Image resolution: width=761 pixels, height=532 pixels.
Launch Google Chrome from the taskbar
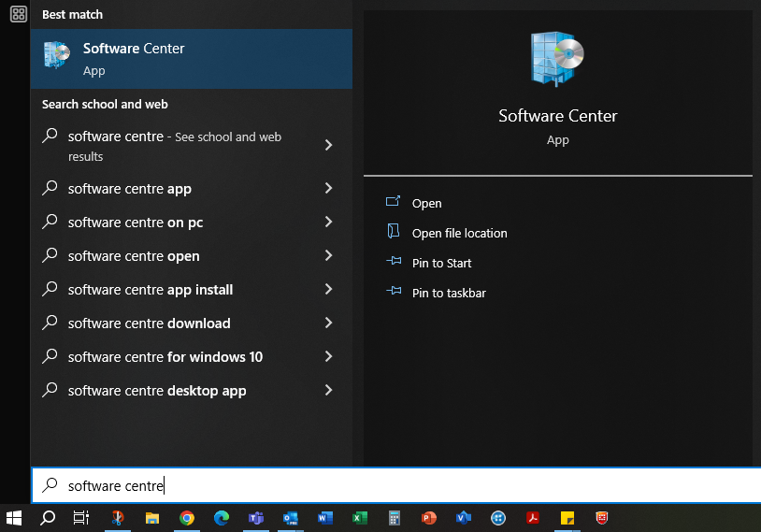pyautogui.click(x=186, y=518)
